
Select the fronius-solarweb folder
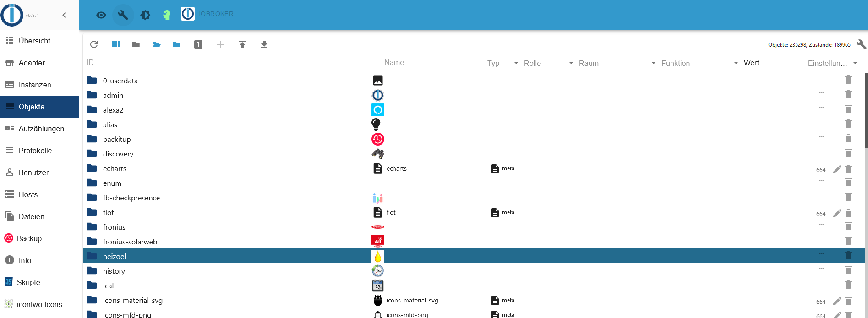click(130, 242)
